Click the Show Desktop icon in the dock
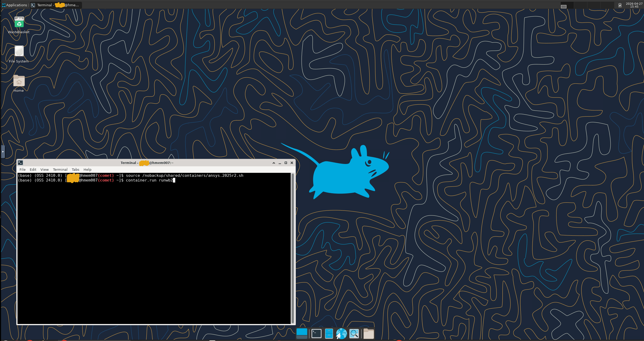644x341 pixels. point(302,333)
